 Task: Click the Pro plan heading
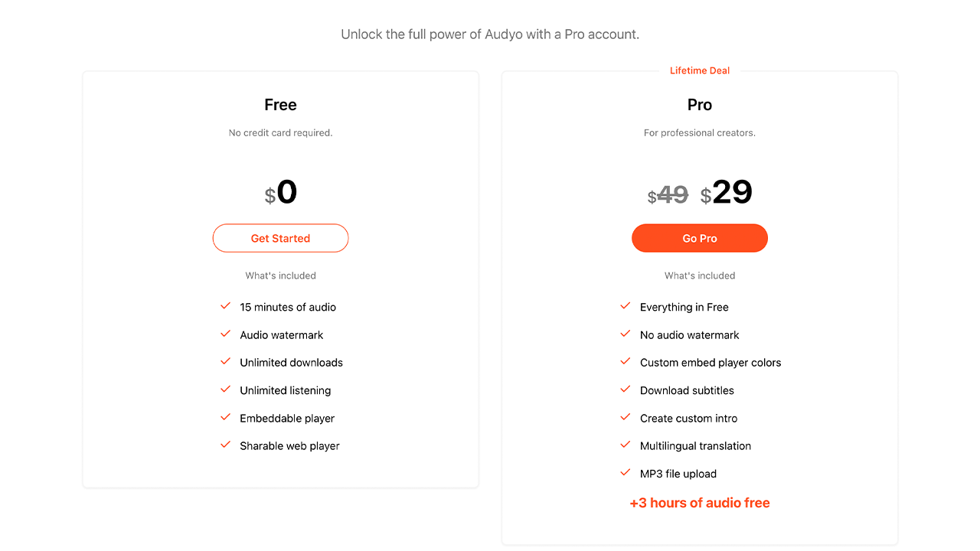click(700, 105)
